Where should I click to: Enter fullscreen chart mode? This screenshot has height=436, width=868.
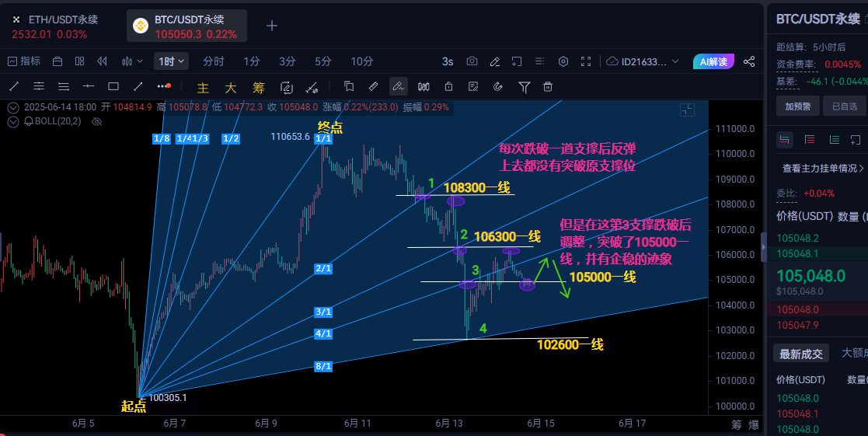[586, 61]
